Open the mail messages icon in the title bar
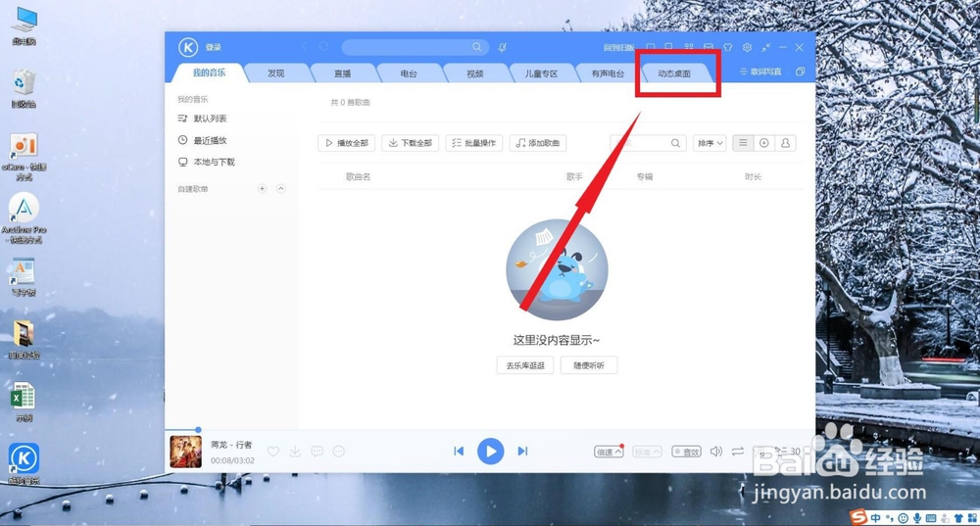 click(x=709, y=47)
